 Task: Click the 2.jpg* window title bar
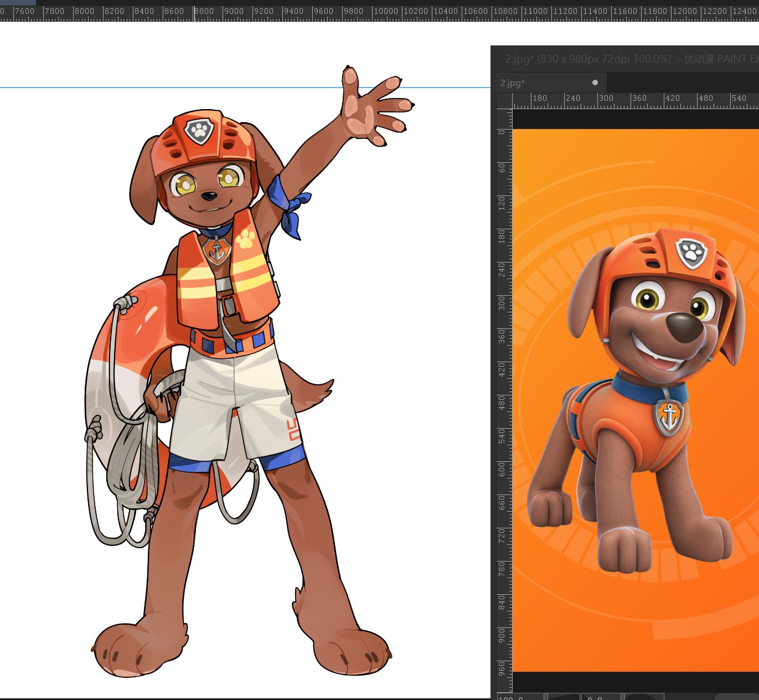point(626,59)
